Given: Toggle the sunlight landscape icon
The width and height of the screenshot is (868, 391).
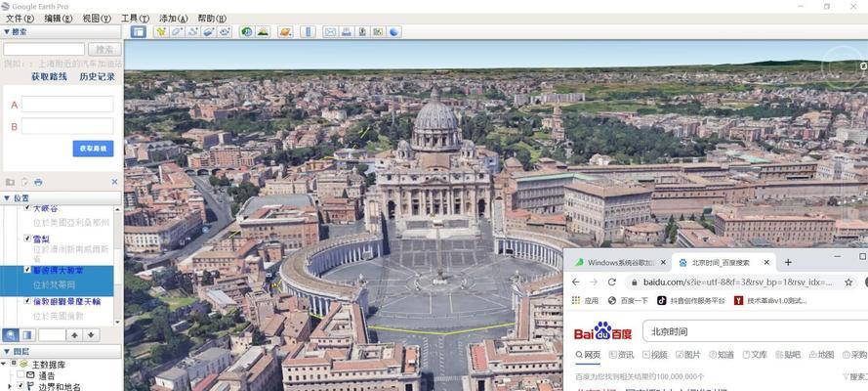Looking at the screenshot, I should click(263, 32).
